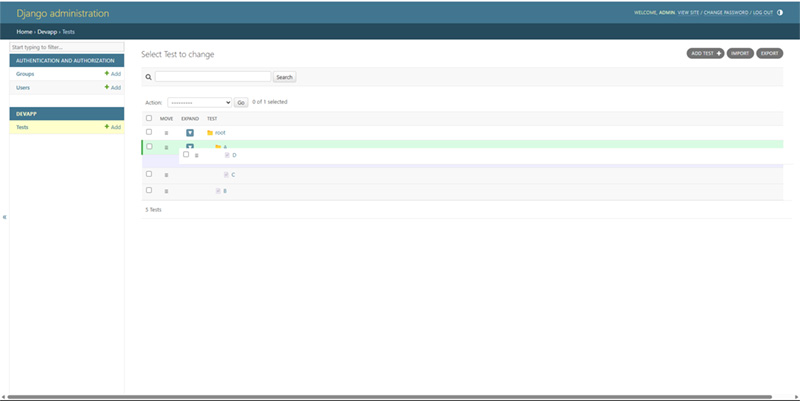
Task: Go to Devapp in the breadcrumb
Action: coord(47,32)
